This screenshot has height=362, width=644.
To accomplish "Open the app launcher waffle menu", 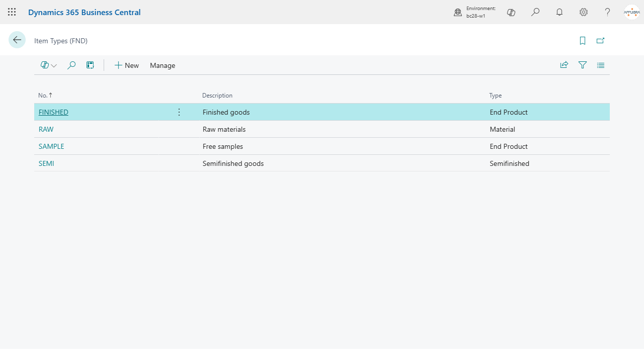I will [12, 12].
